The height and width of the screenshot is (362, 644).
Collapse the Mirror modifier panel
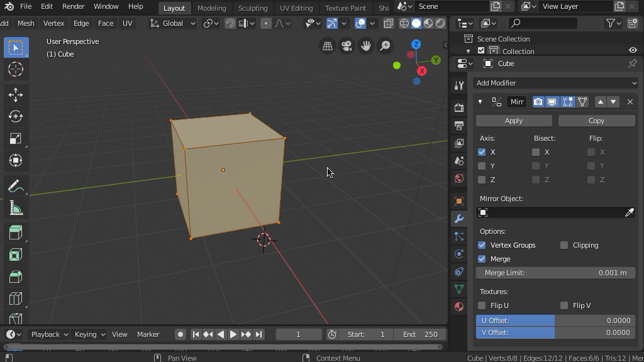pyautogui.click(x=480, y=102)
